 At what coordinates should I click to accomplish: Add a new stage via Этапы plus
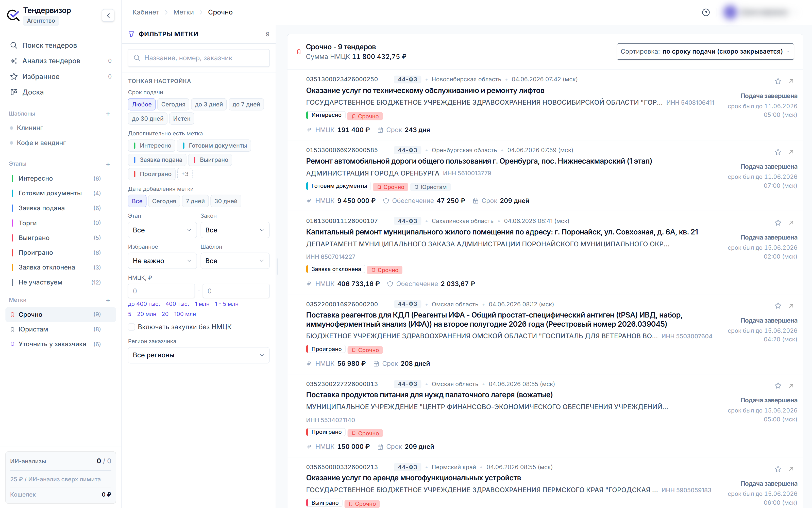(x=108, y=164)
